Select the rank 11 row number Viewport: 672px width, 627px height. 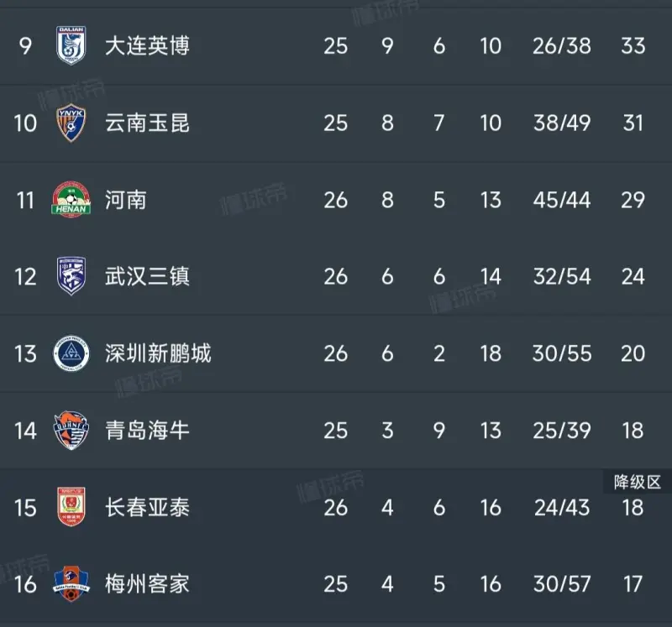[x=25, y=200]
